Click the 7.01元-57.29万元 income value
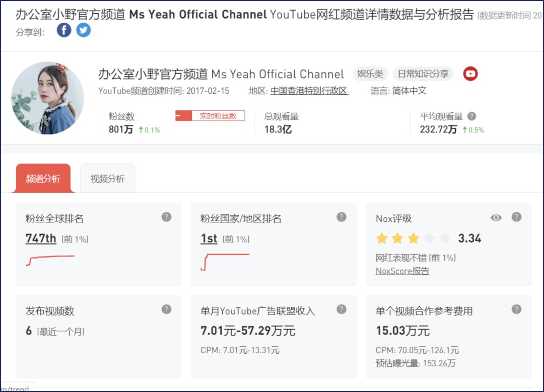Viewport: 544px width, 392px height. (x=248, y=331)
